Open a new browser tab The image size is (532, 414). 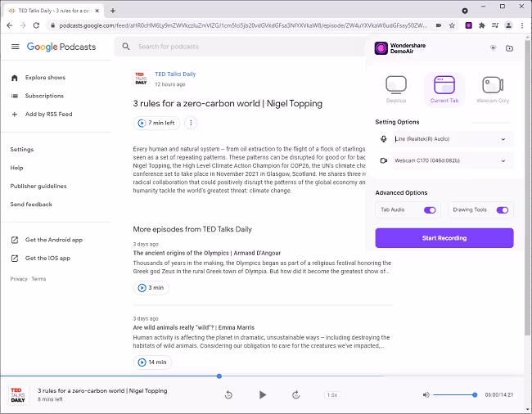pyautogui.click(x=113, y=11)
